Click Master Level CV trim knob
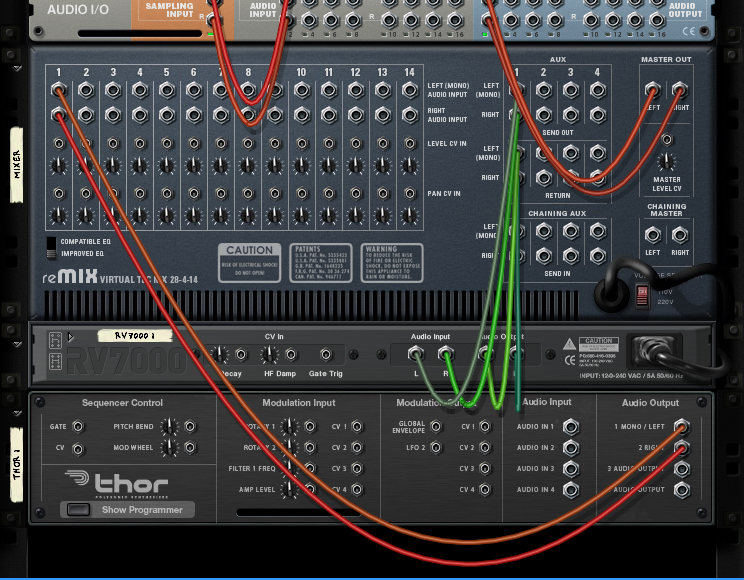The image size is (744, 580). click(x=667, y=161)
